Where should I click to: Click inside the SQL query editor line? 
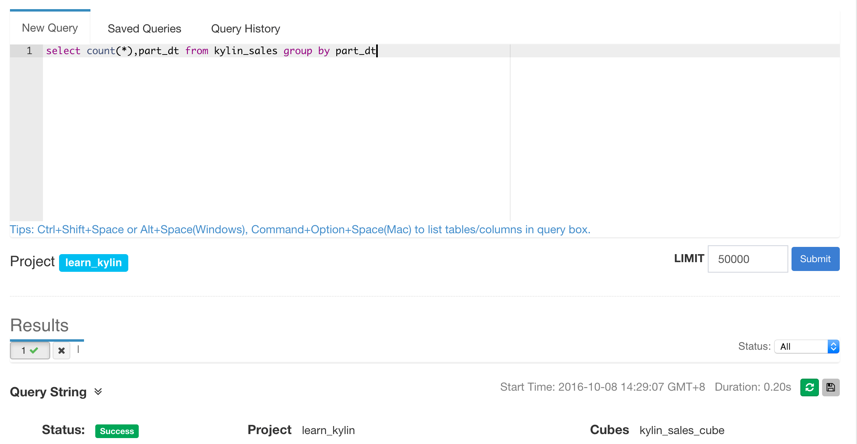point(211,51)
